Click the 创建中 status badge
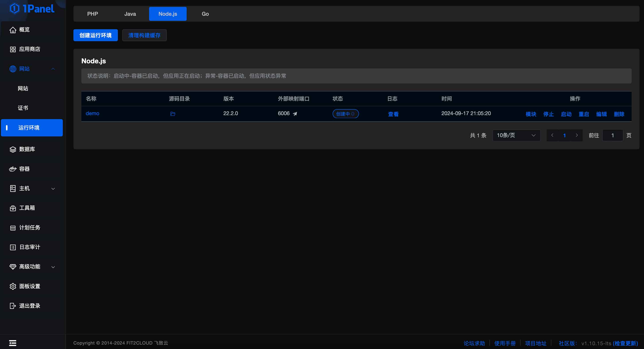Viewport: 644px width, 349px height. 345,114
